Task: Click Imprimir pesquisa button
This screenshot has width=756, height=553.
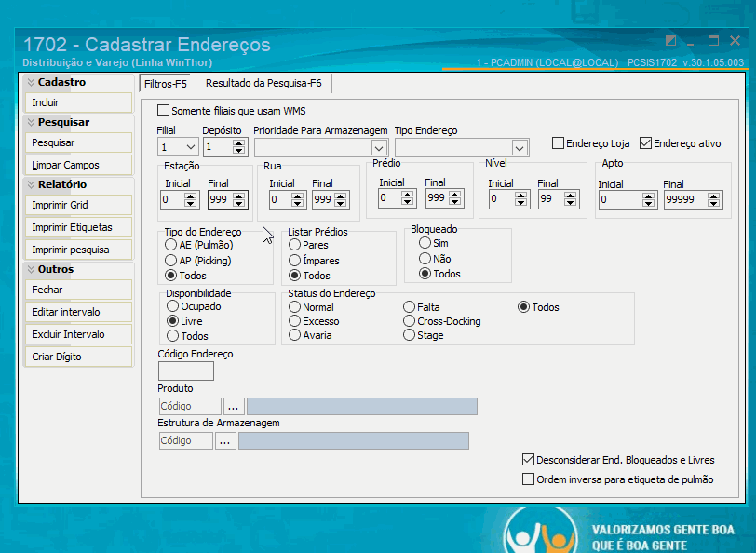Action: (78, 250)
